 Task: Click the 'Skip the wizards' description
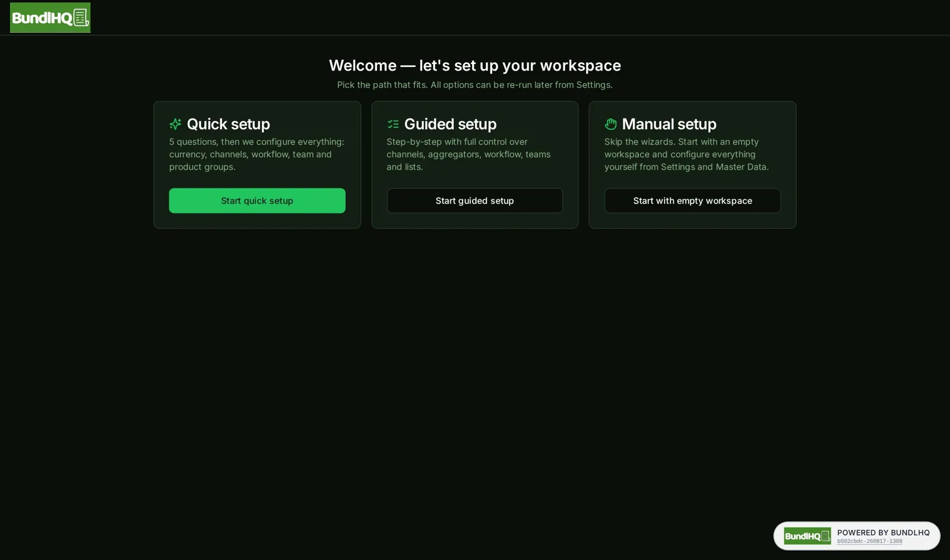point(687,154)
